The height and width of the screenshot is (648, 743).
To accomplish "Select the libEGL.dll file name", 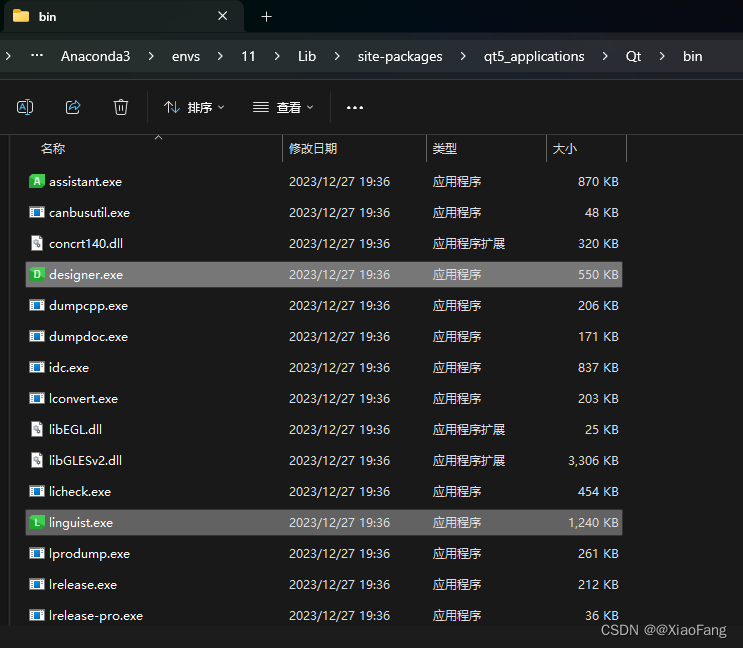I will [75, 430].
